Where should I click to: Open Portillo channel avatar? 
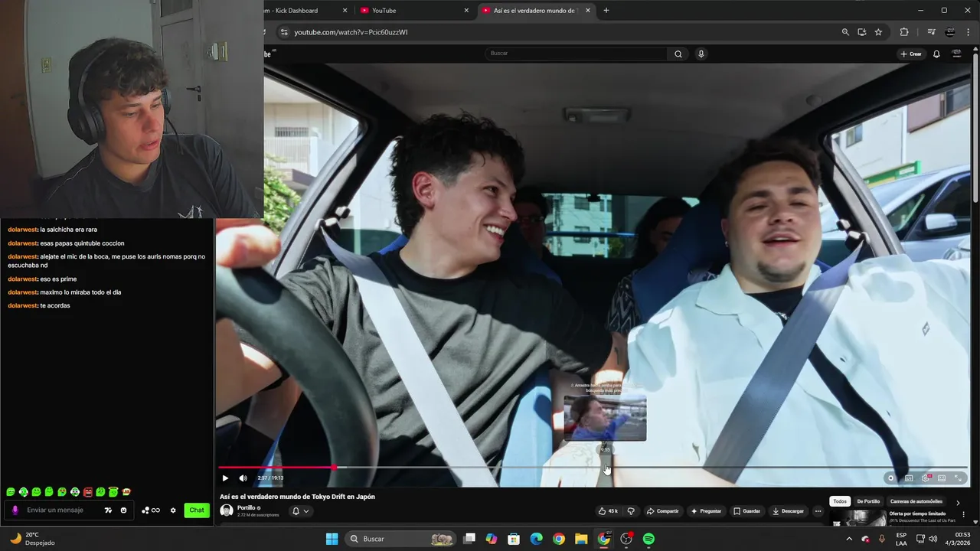pyautogui.click(x=227, y=510)
